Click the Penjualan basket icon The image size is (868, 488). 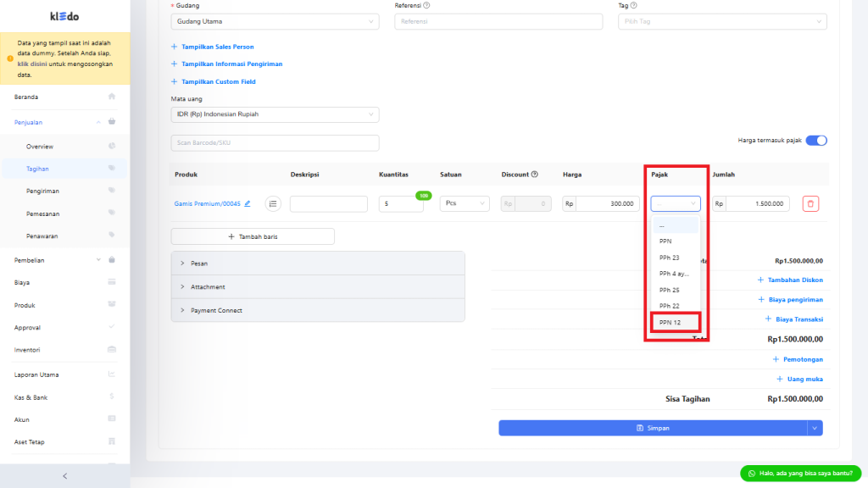tap(112, 122)
